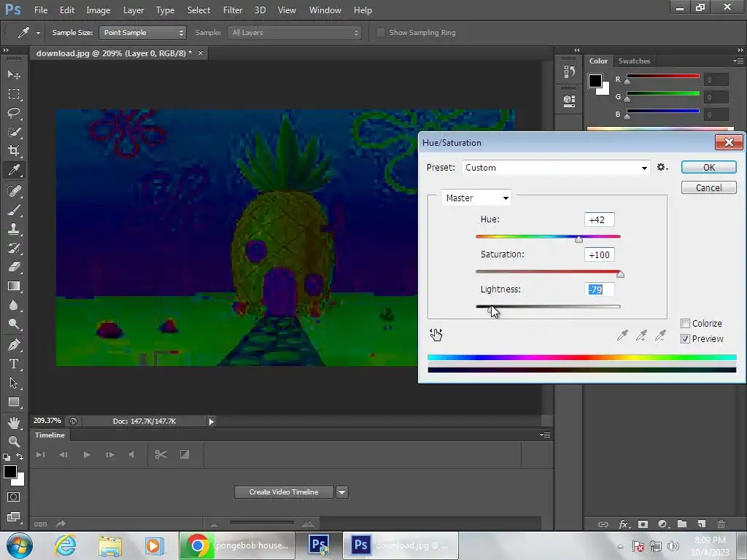
Task: Open the Preset dropdown showing Custom
Action: 556,168
